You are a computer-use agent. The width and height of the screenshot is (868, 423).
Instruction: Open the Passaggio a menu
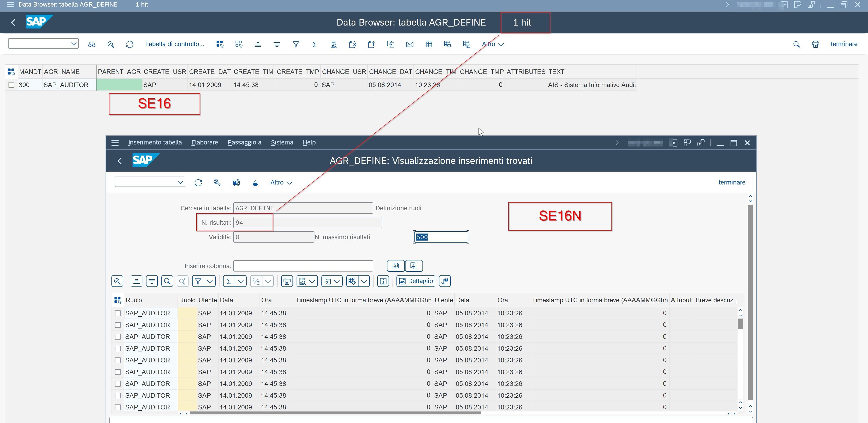pos(244,143)
